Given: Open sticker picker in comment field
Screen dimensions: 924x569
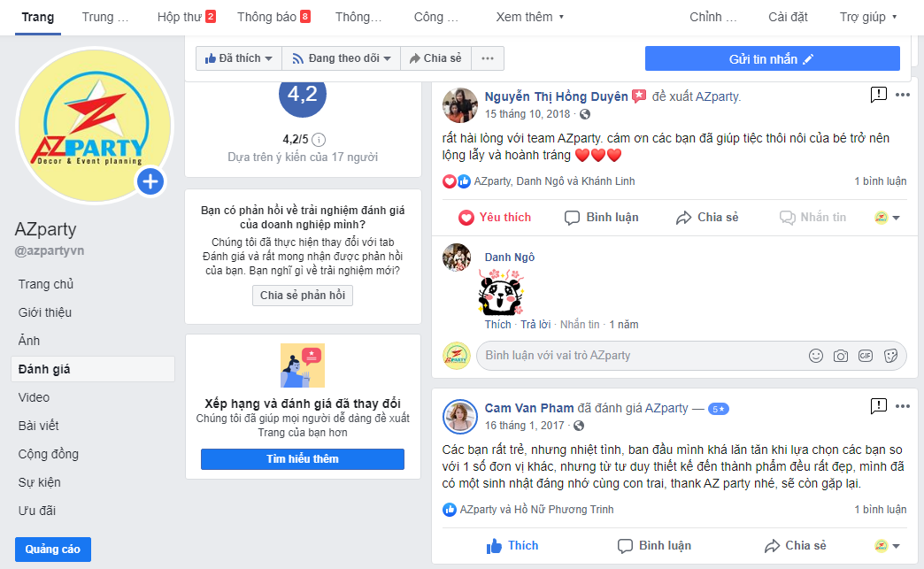Looking at the screenshot, I should pyautogui.click(x=890, y=356).
